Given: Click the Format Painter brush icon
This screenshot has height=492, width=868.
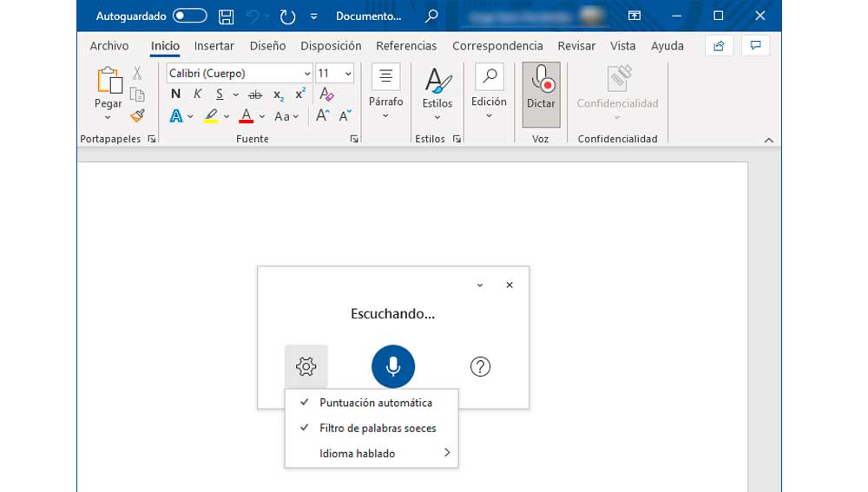Looking at the screenshot, I should pos(137,115).
